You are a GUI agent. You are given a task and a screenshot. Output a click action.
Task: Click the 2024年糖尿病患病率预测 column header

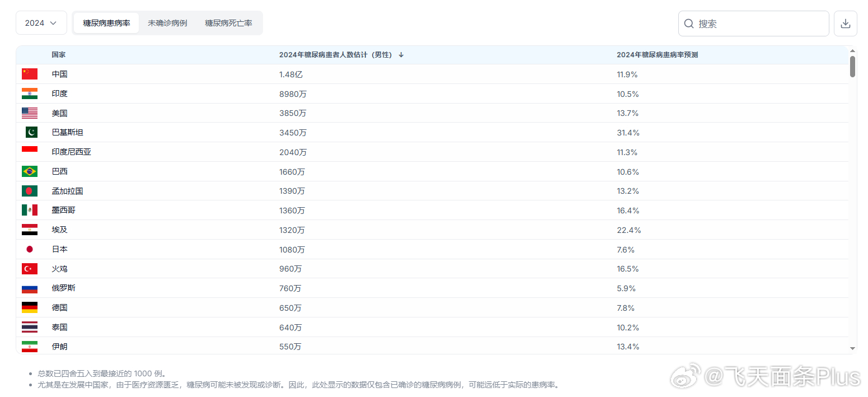pos(657,55)
